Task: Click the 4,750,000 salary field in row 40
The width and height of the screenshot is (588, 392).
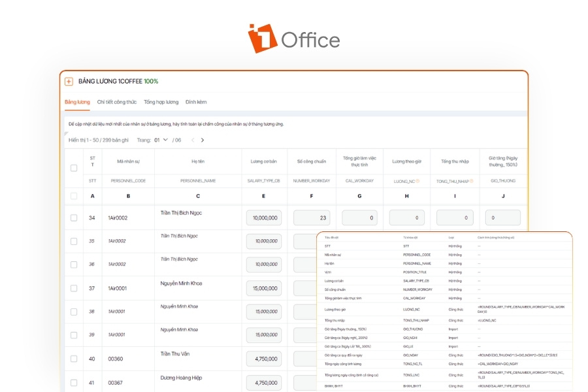Action: (x=264, y=359)
